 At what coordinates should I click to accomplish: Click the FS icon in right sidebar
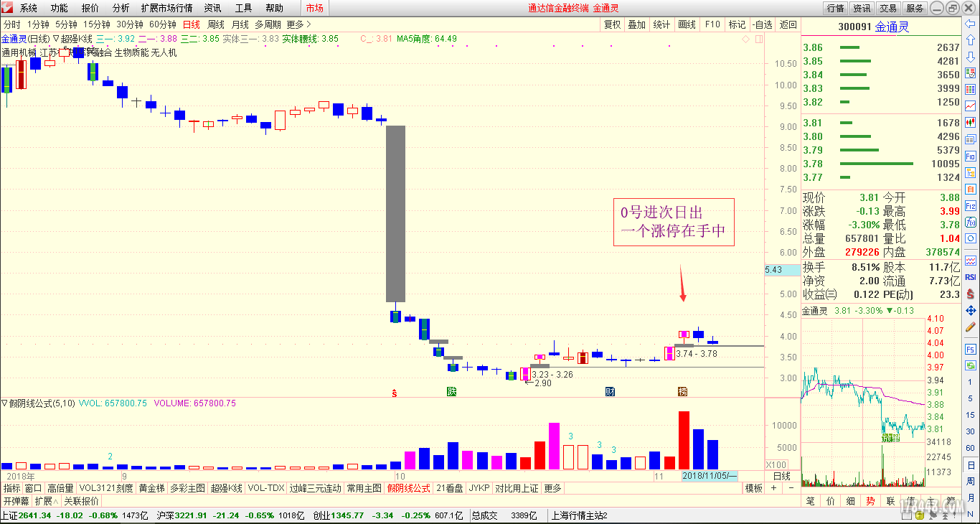971,349
